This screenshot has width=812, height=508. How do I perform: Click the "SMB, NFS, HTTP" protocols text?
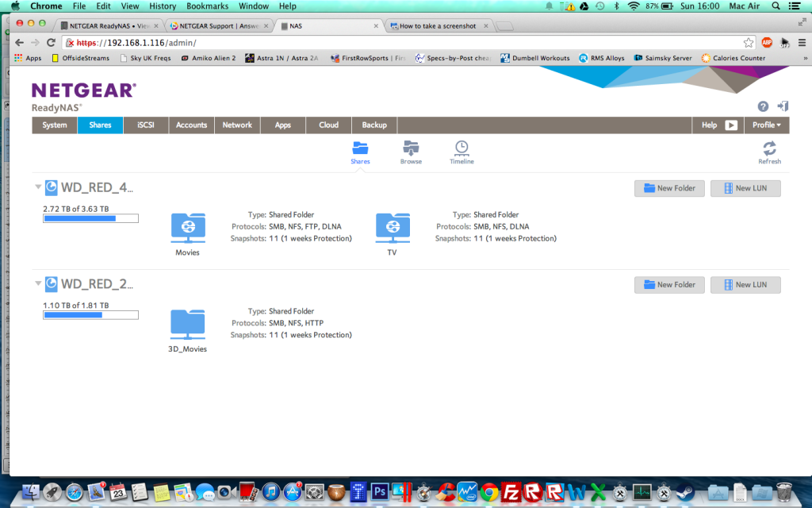pos(296,323)
